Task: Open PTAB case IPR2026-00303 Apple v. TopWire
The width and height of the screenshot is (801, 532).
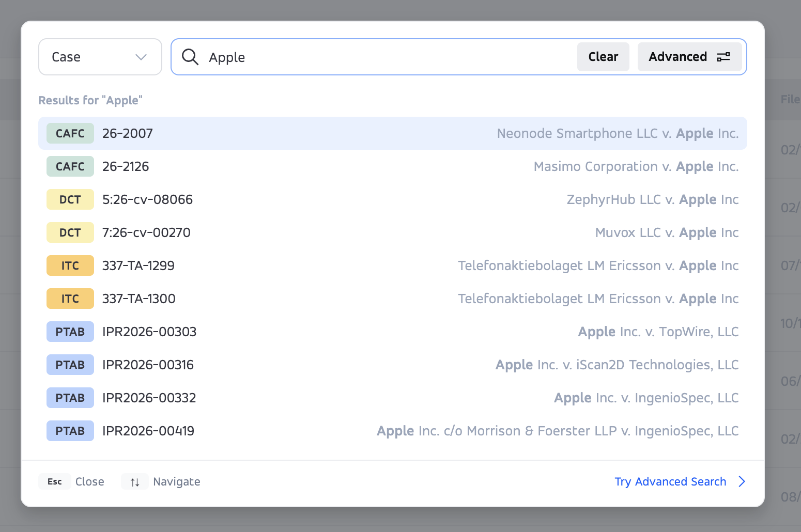Action: click(393, 332)
